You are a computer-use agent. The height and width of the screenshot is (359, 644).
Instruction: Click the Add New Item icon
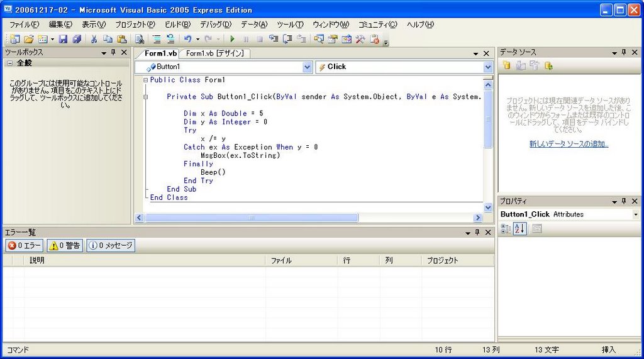(x=42, y=39)
